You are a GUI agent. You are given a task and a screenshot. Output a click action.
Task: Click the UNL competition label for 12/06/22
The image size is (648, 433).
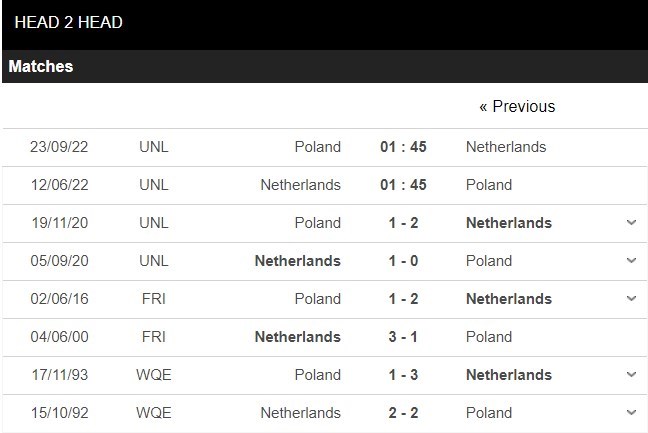(x=154, y=185)
